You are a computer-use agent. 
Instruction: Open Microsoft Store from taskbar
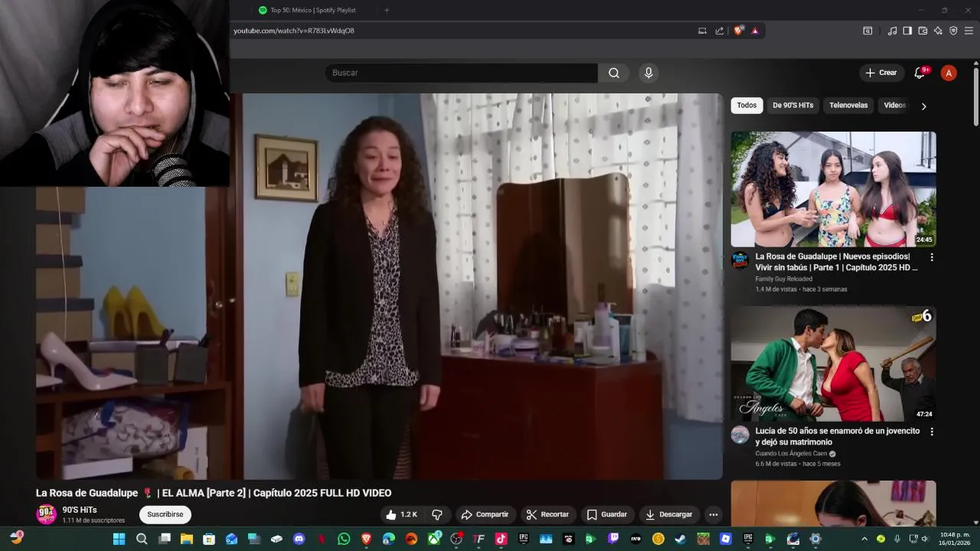(208, 539)
